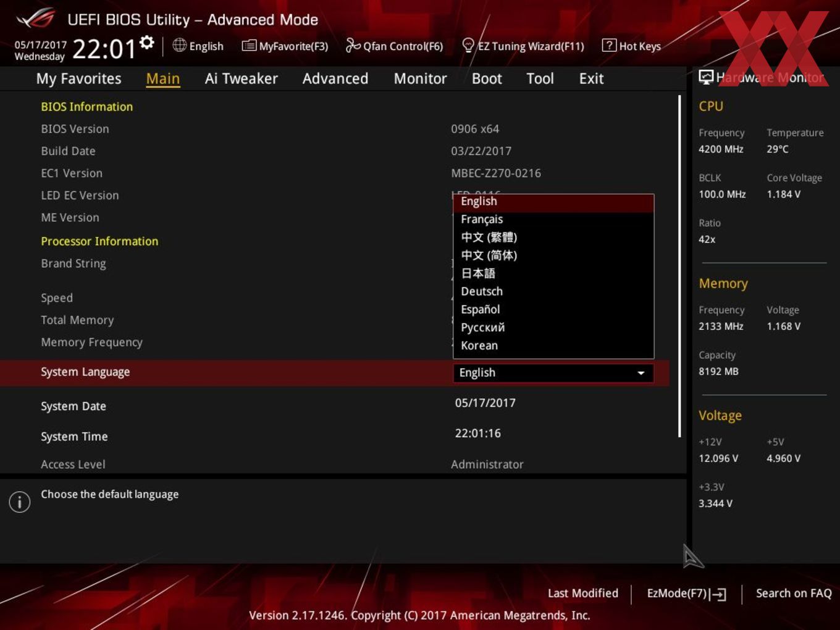Click the Processor Information heading

tap(99, 241)
